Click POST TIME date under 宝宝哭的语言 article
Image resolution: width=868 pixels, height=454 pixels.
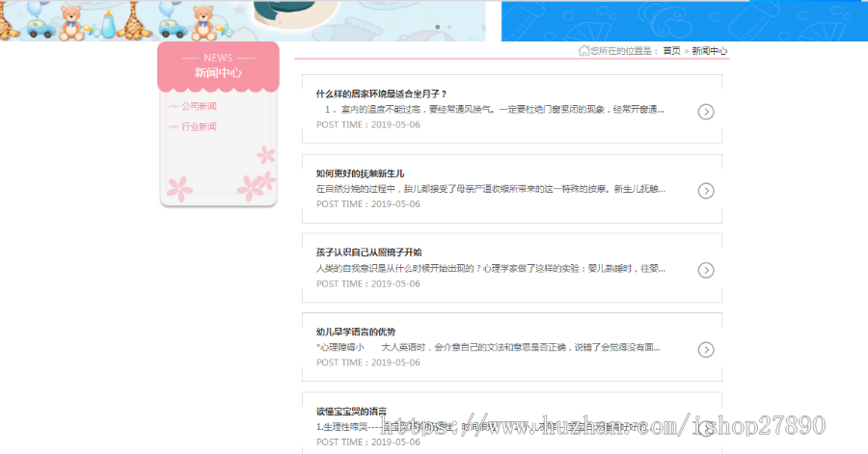(x=368, y=442)
